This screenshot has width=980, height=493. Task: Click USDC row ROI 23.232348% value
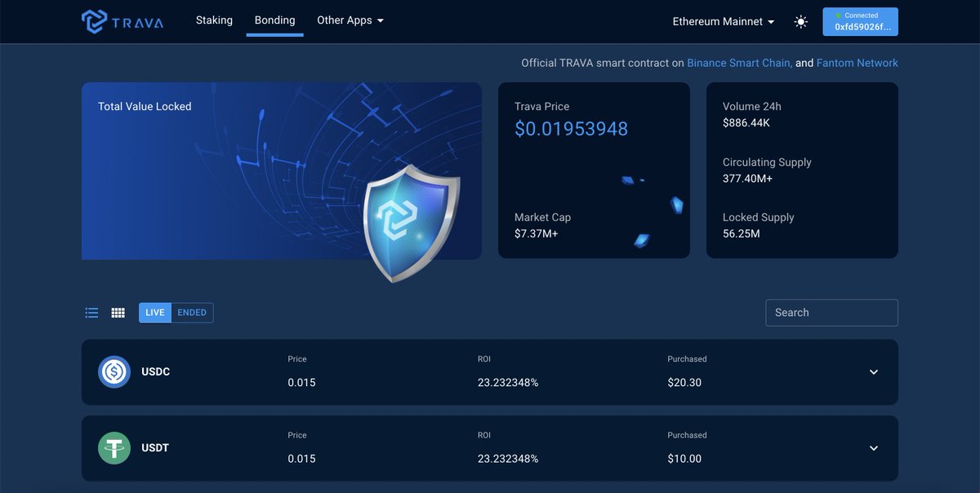508,383
